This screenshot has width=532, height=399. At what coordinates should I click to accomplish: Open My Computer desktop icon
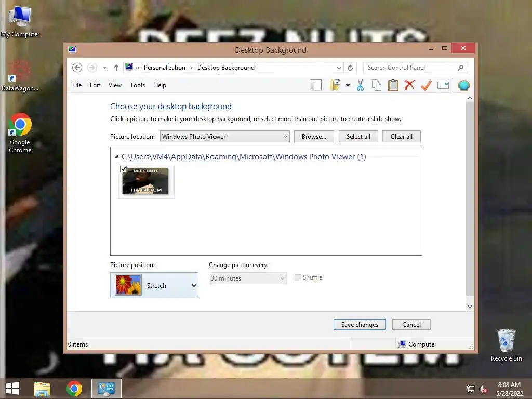[20, 22]
